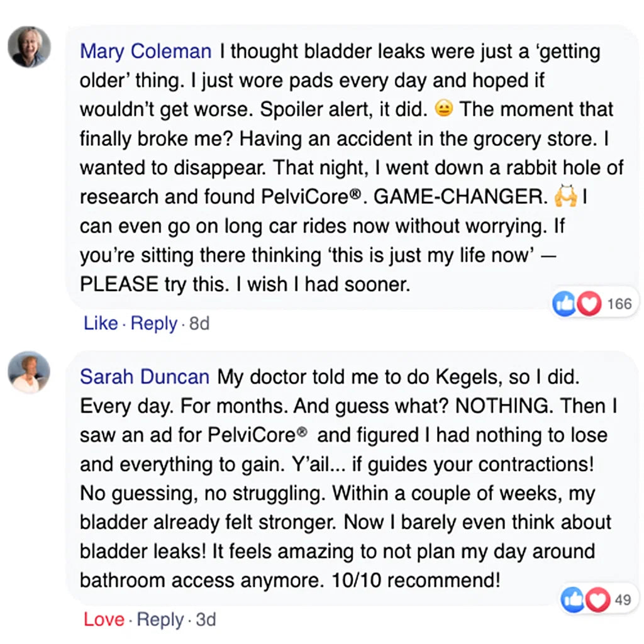The width and height of the screenshot is (644, 644).
Task: Show the 49 reactions list
Action: pos(623,600)
